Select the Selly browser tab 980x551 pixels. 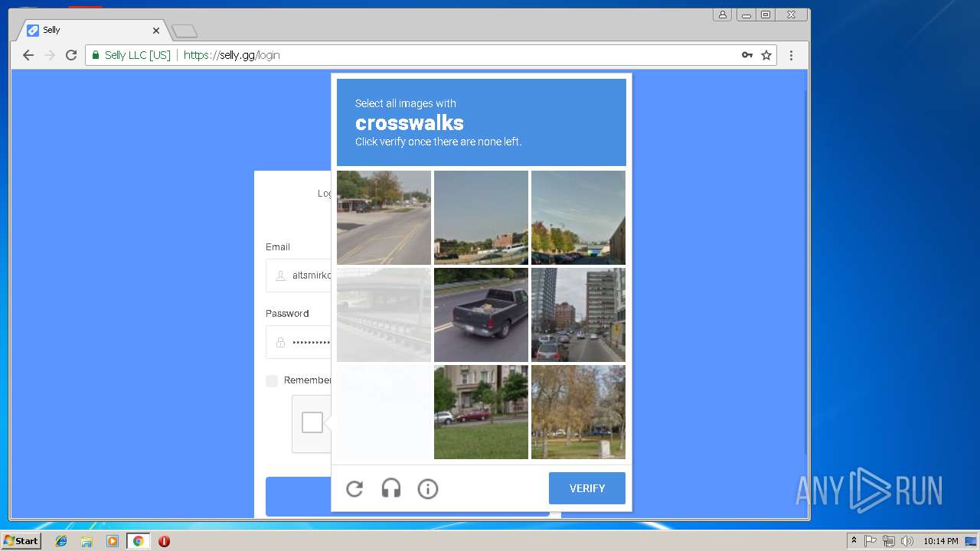[92, 31]
